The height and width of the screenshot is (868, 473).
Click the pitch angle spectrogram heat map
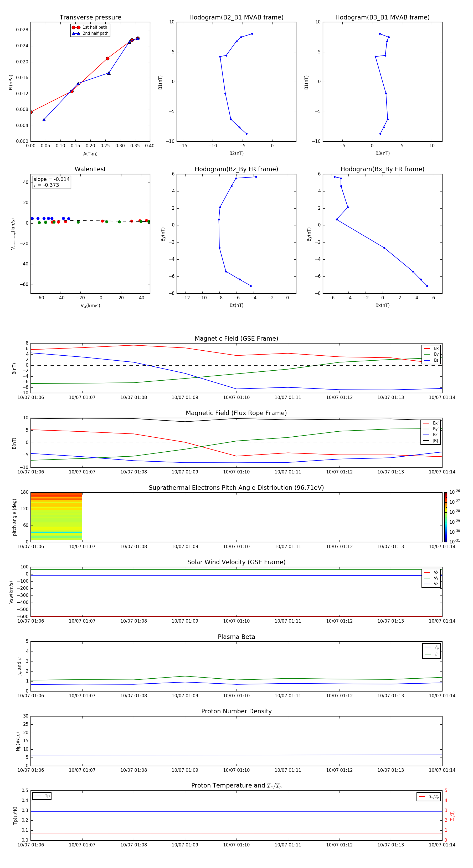[x=56, y=517]
